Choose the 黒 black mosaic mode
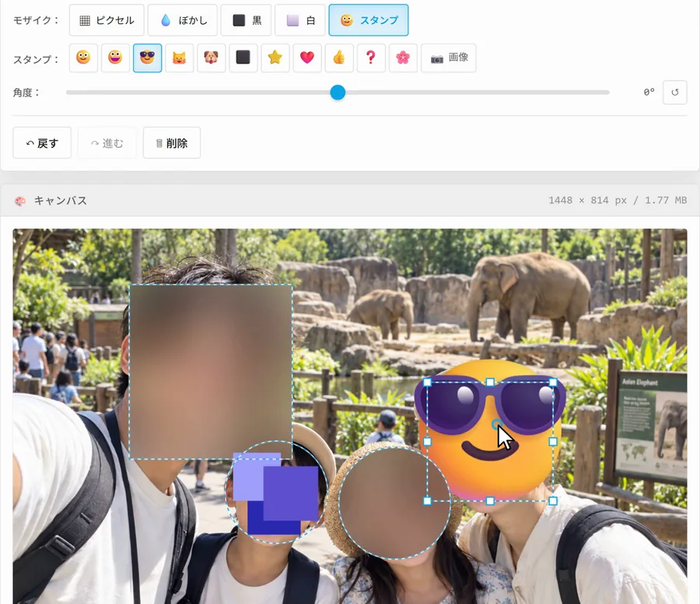Screen dimensions: 700x604 (x=246, y=20)
